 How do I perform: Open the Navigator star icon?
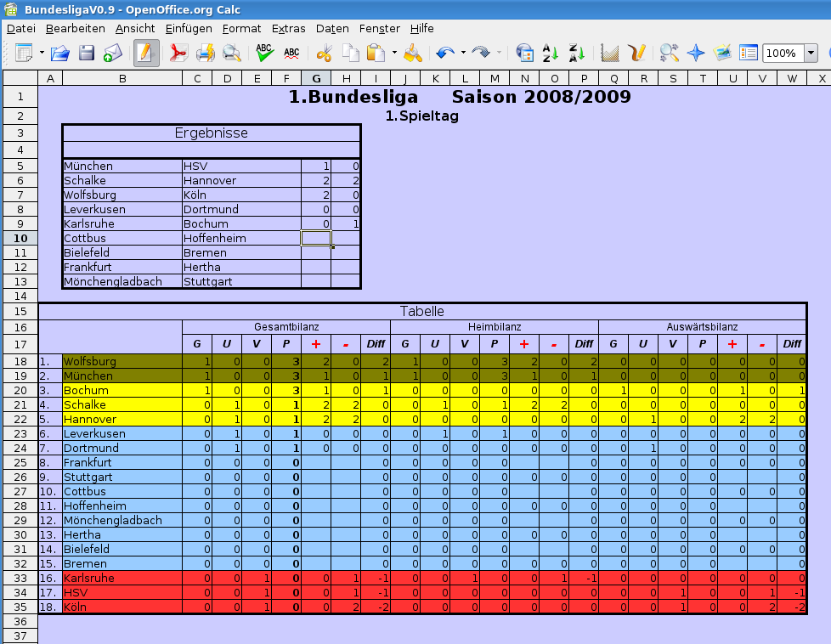pyautogui.click(x=696, y=54)
